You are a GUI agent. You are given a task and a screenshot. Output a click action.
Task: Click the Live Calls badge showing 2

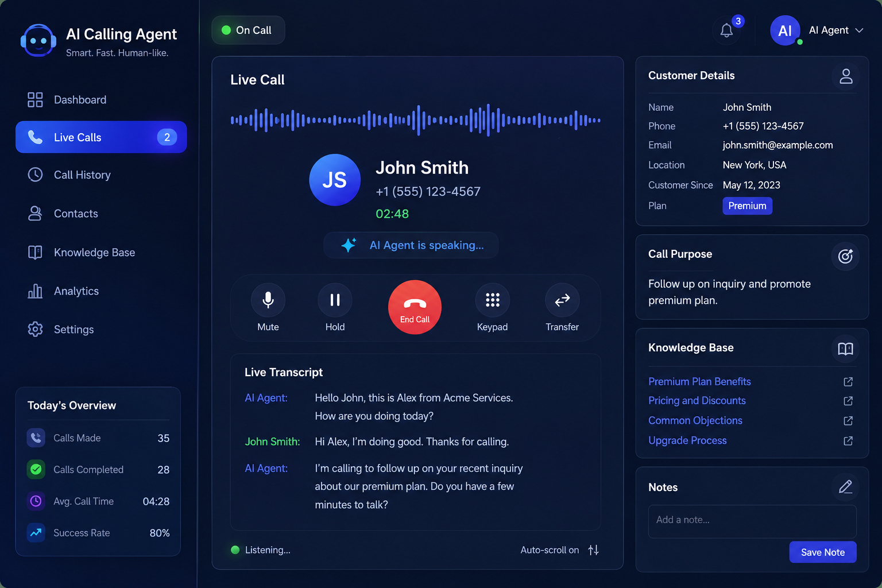point(167,137)
